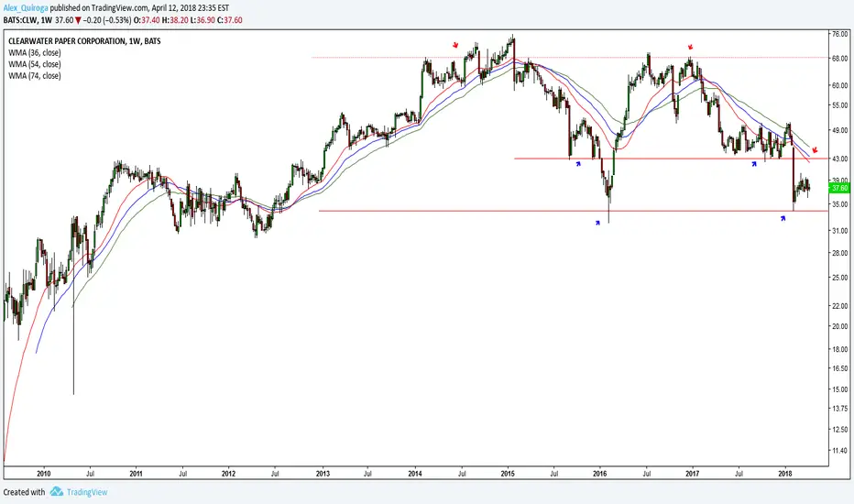Viewport: 854px width, 504px height.
Task: Click the 25.00 price axis label
Action: [840, 278]
